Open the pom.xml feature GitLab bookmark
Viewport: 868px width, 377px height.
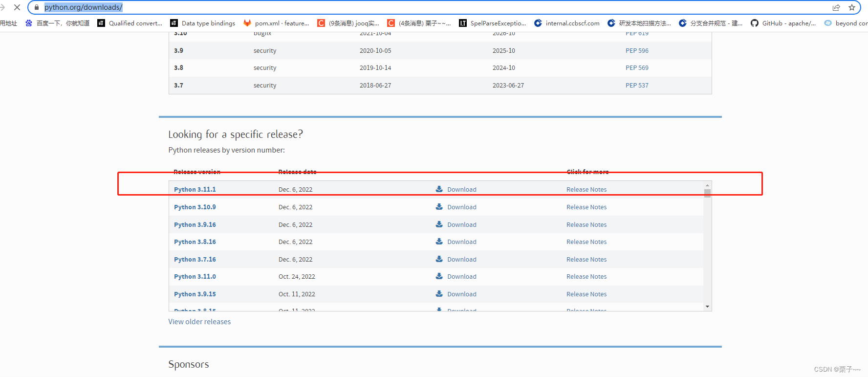point(277,23)
